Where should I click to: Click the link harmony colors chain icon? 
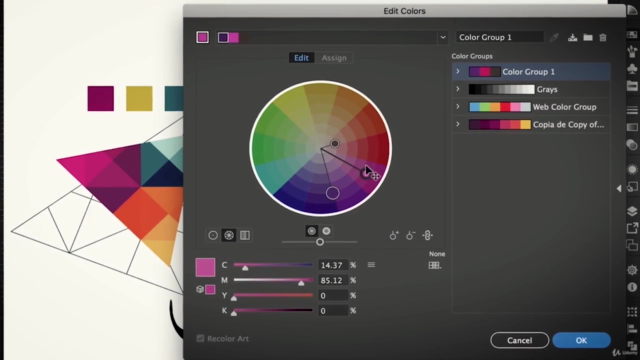(427, 235)
